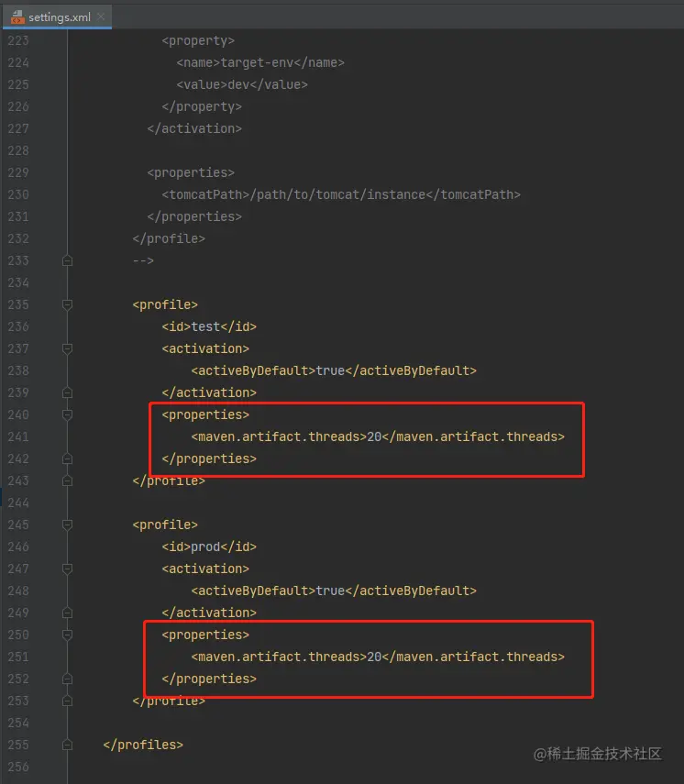Collapse the prod profile at line 245
Image resolution: width=684 pixels, height=784 pixels.
tap(68, 525)
